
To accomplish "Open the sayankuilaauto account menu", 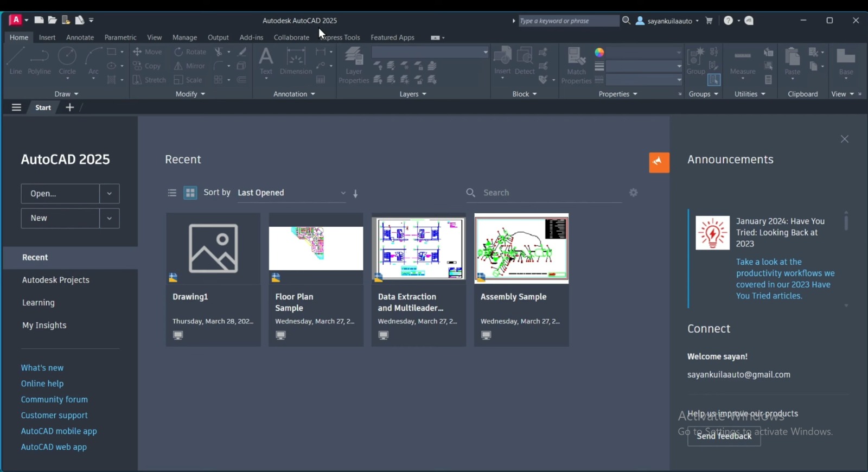I will [x=667, y=21].
